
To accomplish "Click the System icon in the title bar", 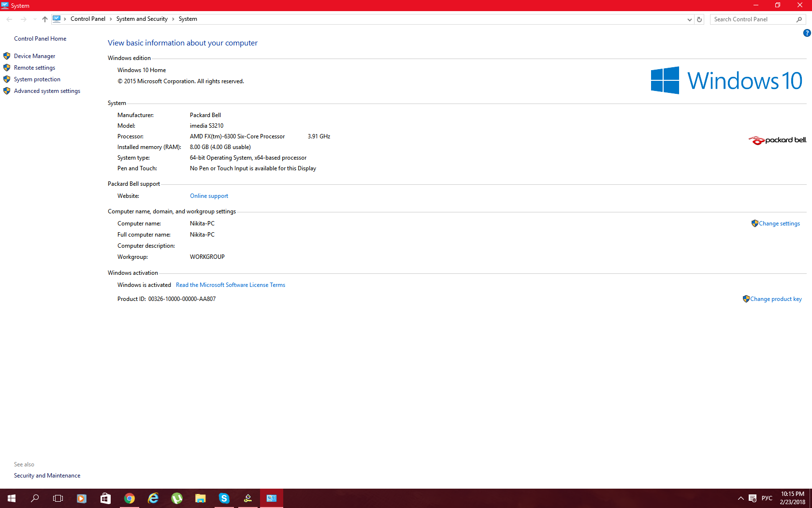I will point(5,5).
